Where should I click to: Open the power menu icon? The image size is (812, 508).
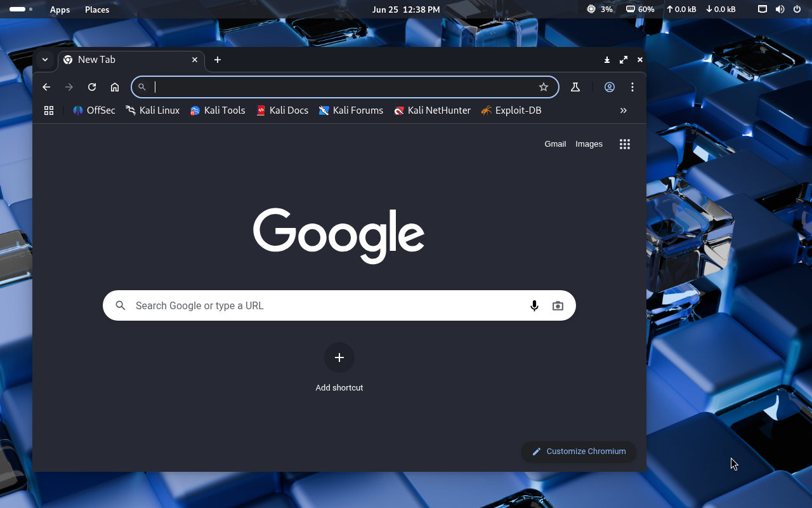(797, 10)
